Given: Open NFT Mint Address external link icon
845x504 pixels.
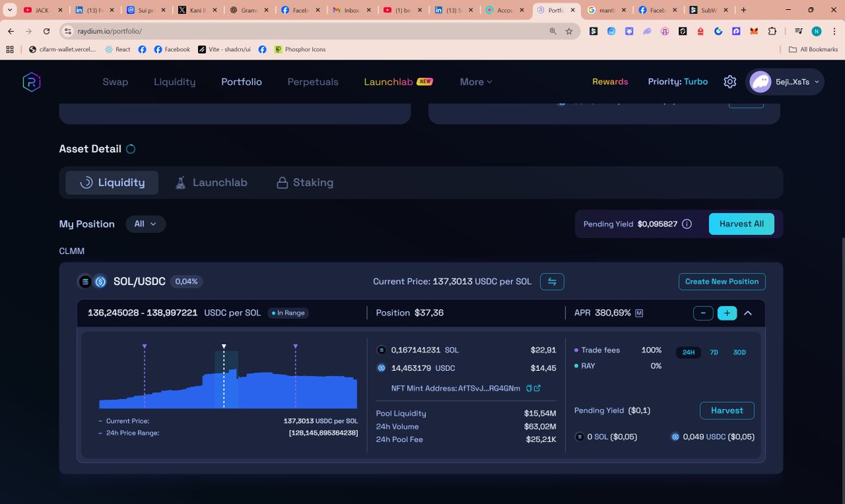Looking at the screenshot, I should click(537, 388).
